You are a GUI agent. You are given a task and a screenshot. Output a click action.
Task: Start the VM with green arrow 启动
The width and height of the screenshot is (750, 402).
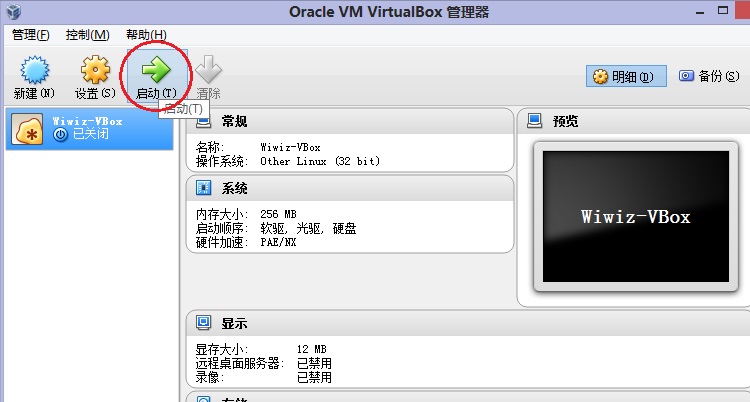(156, 69)
